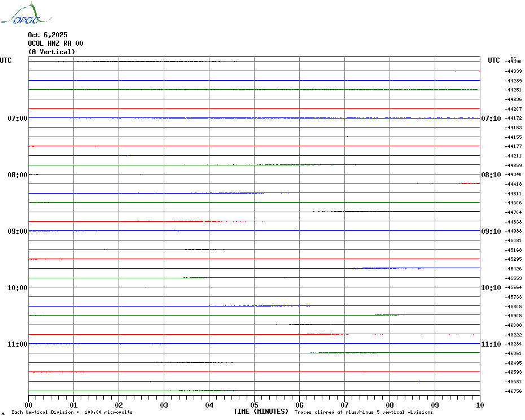
Task: Click the 00 minute tick on bottom axis
Action: (29, 405)
